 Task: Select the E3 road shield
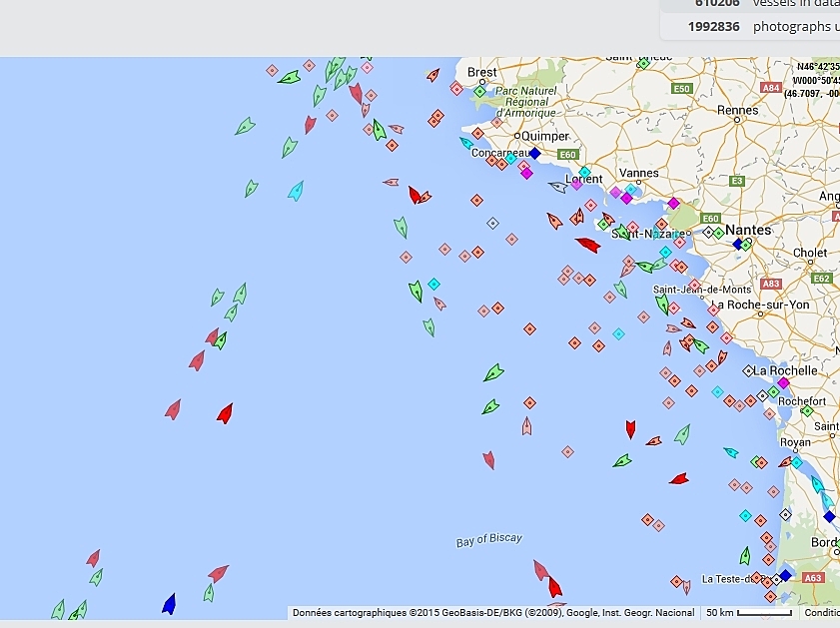point(738,181)
